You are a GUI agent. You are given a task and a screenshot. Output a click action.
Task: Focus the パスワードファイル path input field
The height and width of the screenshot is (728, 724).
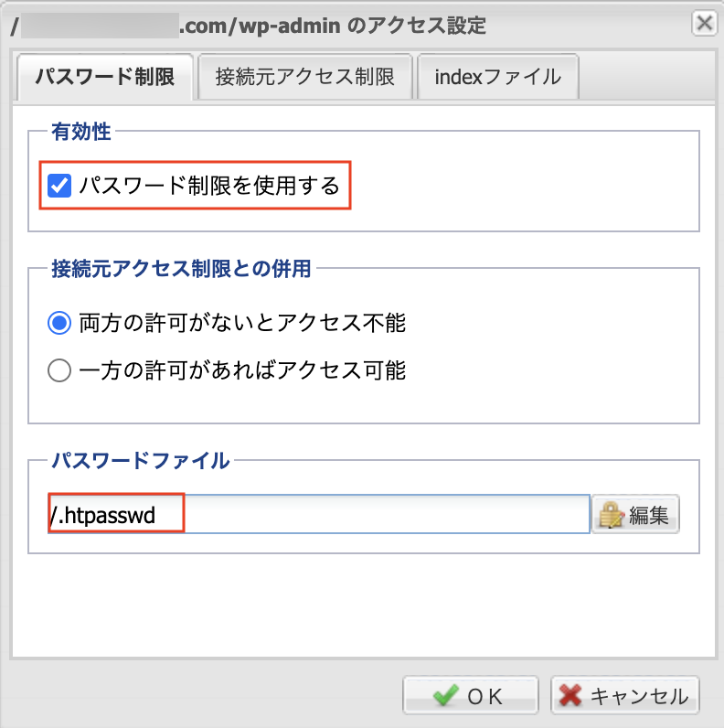coord(384,515)
